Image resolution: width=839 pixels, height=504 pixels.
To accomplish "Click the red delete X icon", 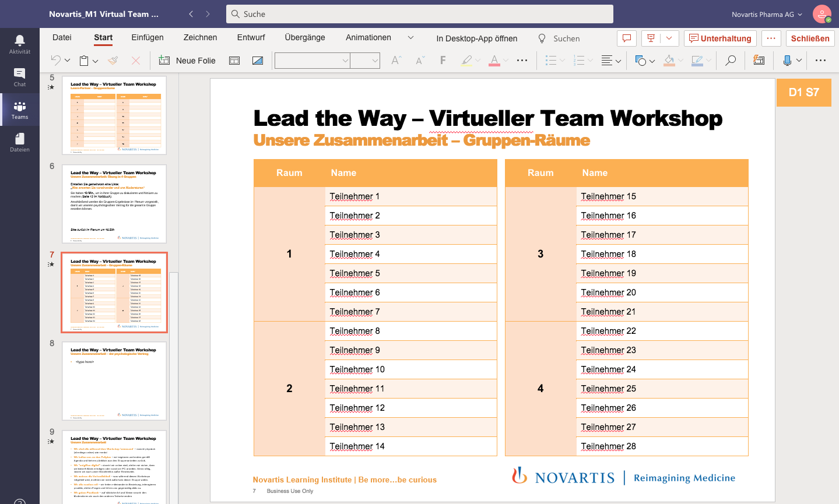I will click(136, 60).
